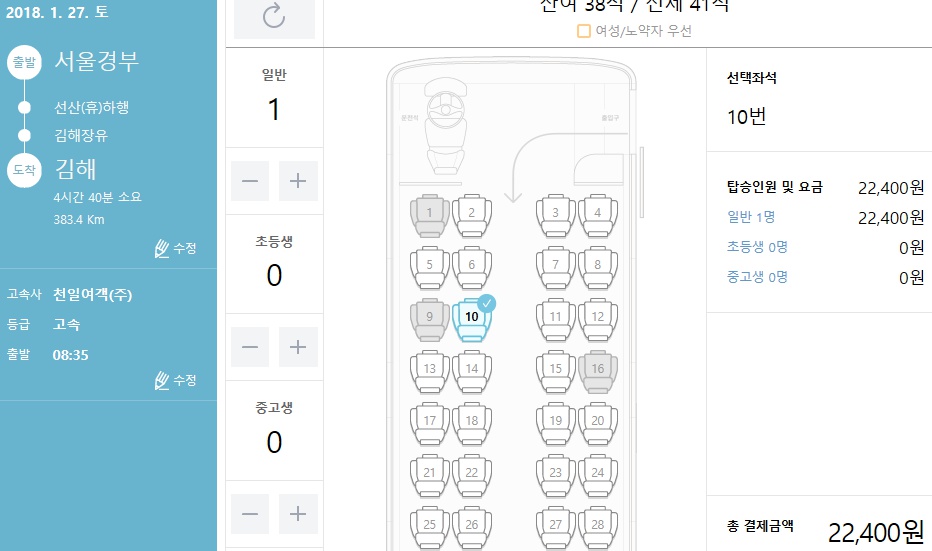Select seat number 2
The image size is (932, 551).
472,214
